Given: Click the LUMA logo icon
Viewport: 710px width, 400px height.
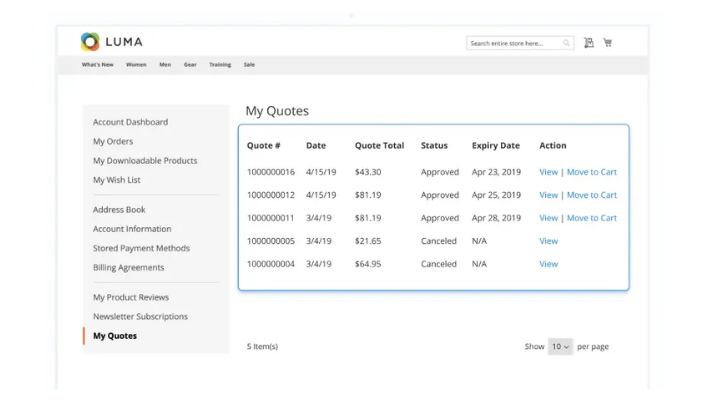Looking at the screenshot, I should (90, 42).
